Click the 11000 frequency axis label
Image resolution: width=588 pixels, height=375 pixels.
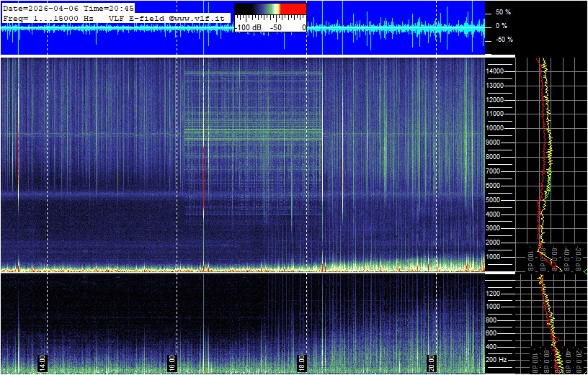click(495, 114)
